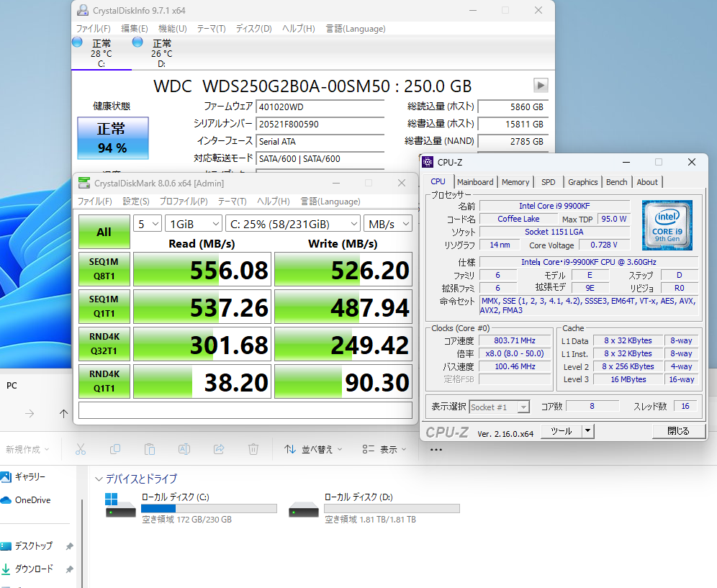
Task: Click the Share icon in Explorer toolbar
Action: tap(219, 449)
